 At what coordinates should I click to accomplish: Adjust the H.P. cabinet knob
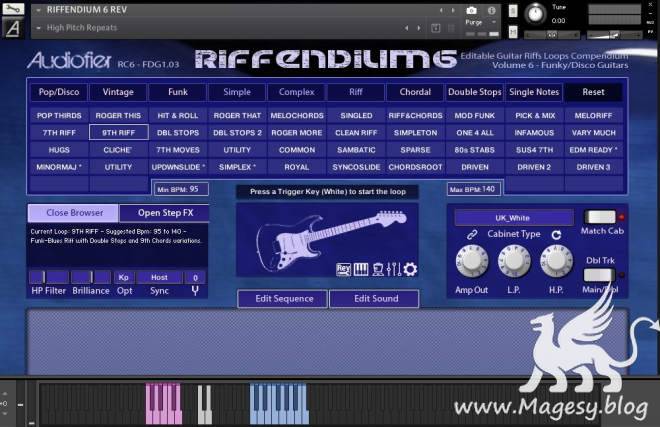click(556, 261)
